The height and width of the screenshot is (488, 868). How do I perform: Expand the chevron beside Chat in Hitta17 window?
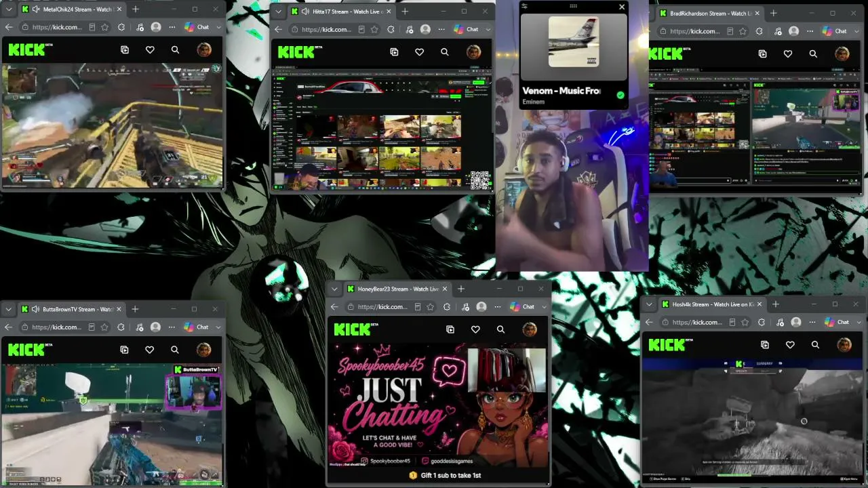coord(488,30)
